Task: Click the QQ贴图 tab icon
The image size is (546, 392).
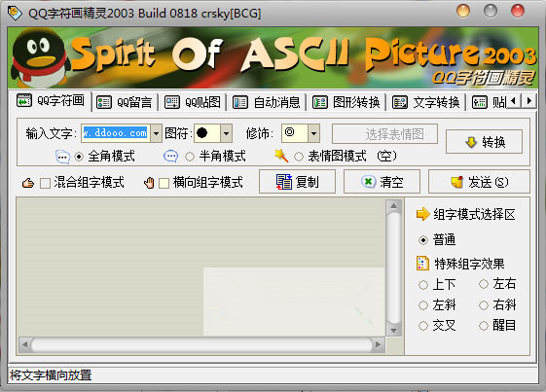Action: coord(172,102)
